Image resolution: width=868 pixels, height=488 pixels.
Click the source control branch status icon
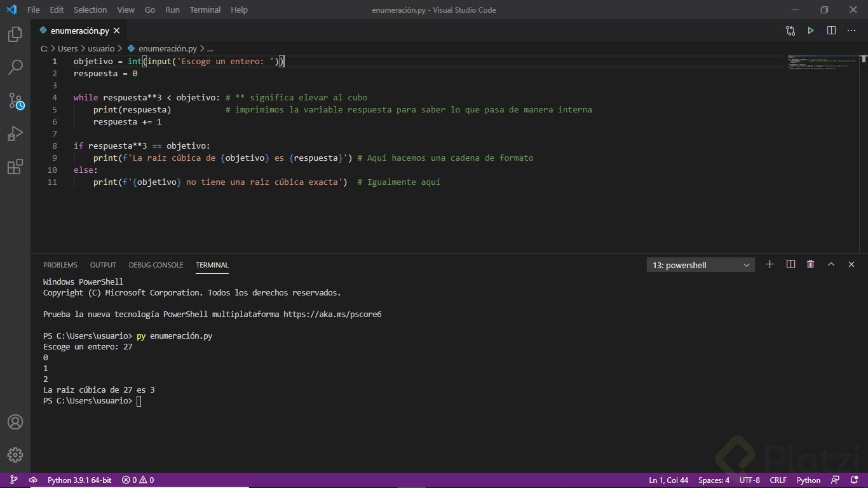[x=14, y=480]
